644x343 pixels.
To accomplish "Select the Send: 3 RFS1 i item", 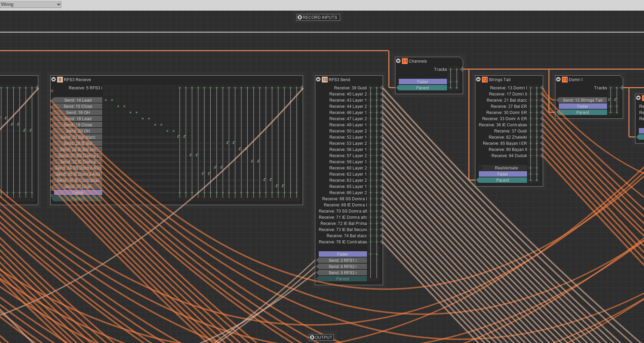I will click(342, 261).
